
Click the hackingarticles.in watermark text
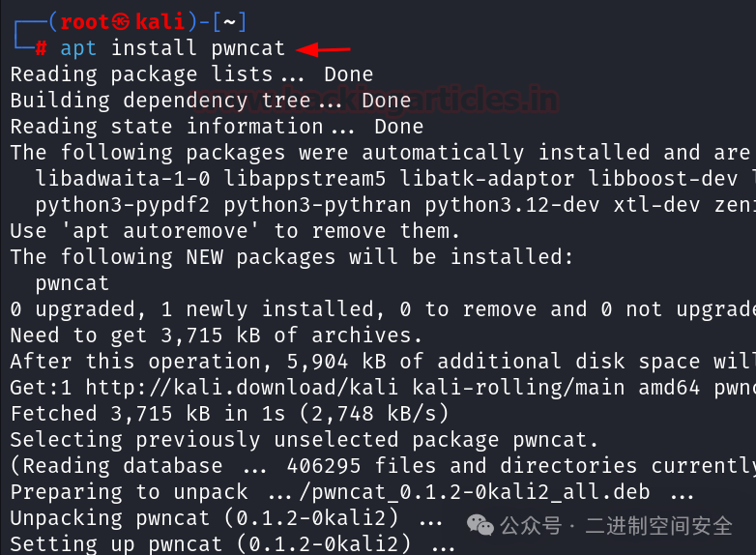[376, 100]
